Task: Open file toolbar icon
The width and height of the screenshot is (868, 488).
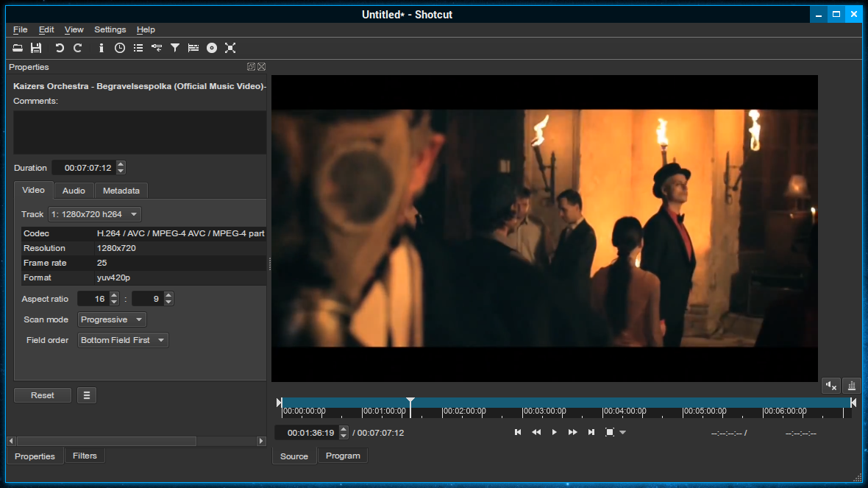Action: (18, 48)
